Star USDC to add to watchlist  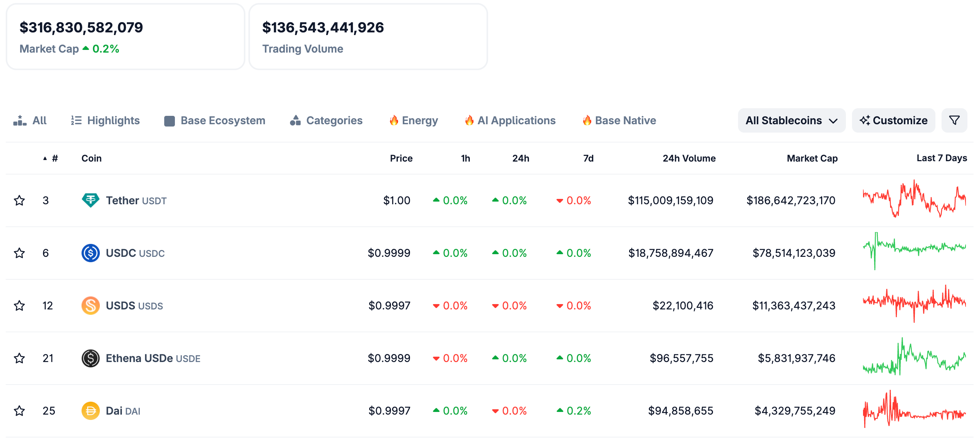tap(19, 253)
